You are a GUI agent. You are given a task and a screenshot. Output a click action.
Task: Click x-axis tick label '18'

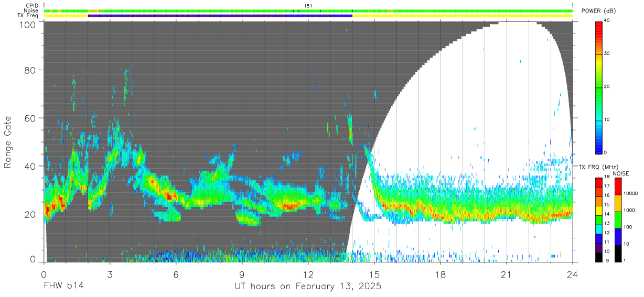pos(440,274)
